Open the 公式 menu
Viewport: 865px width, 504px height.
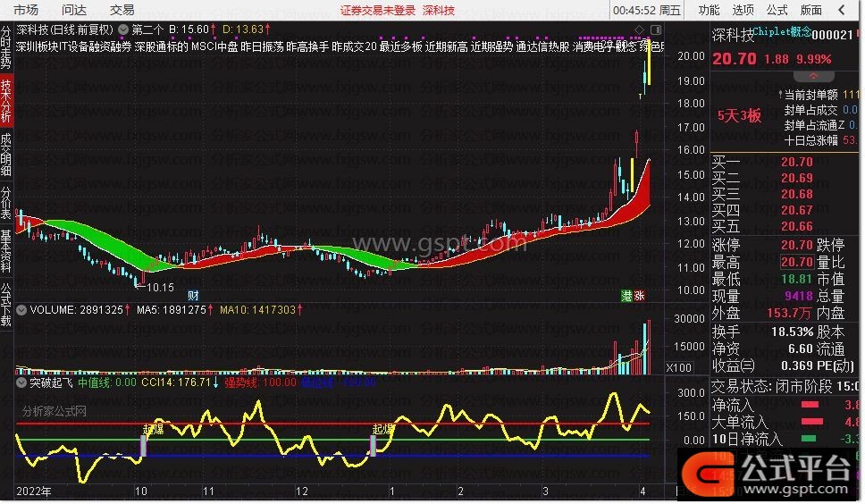(x=777, y=10)
